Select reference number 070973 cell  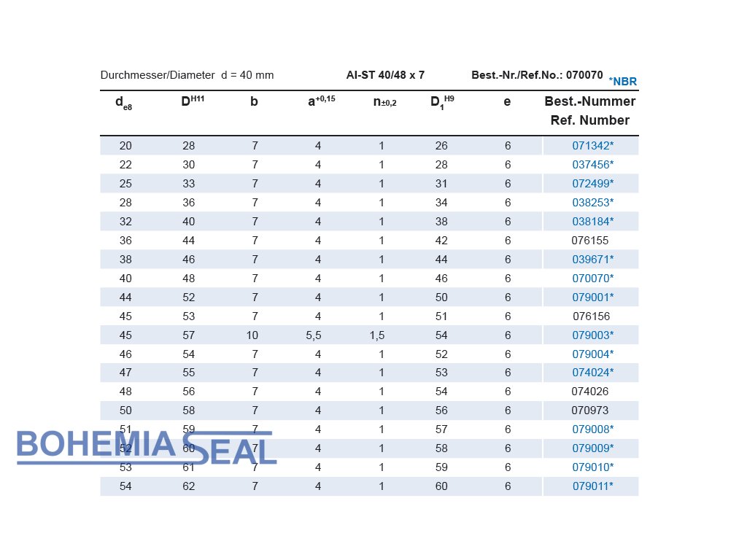click(589, 411)
